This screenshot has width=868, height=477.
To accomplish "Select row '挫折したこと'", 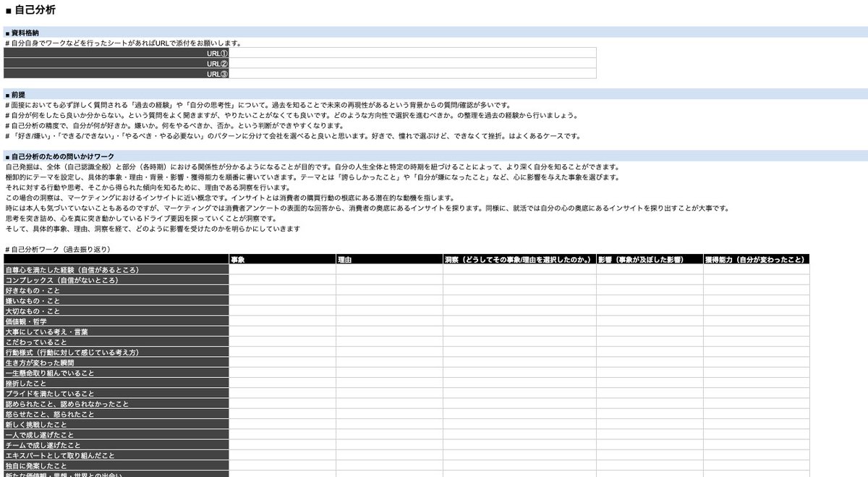I will click(116, 383).
